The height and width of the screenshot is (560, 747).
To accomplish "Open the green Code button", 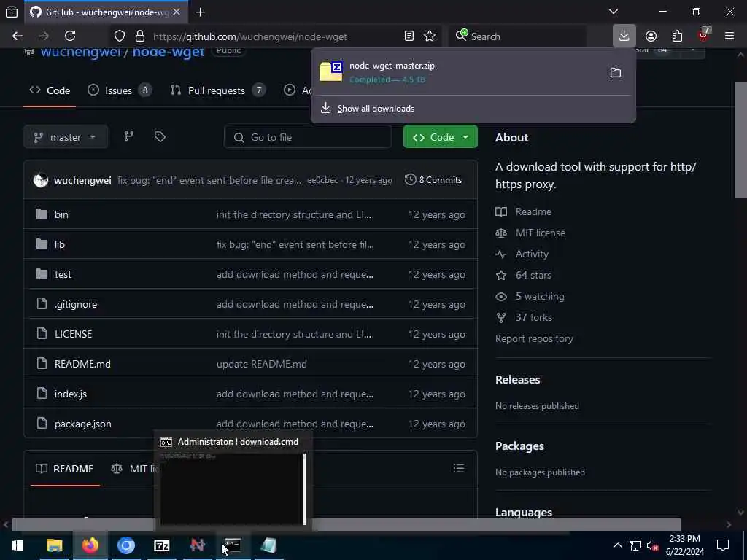I will 440,137.
